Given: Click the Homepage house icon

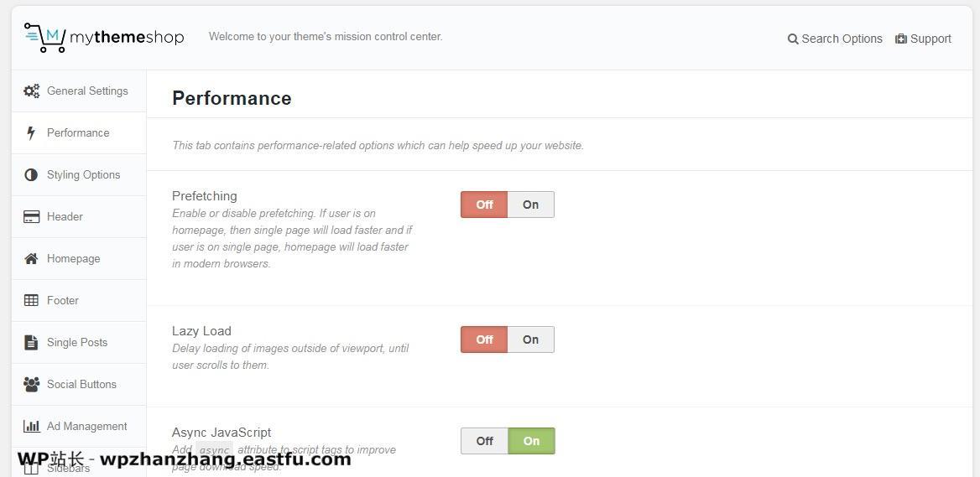Looking at the screenshot, I should pos(31,258).
